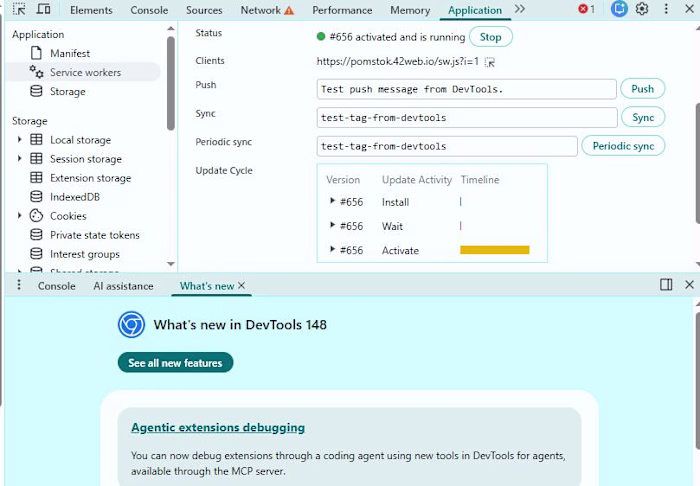Click the sw.js client URL text
This screenshot has width=700, height=486.
pos(397,61)
